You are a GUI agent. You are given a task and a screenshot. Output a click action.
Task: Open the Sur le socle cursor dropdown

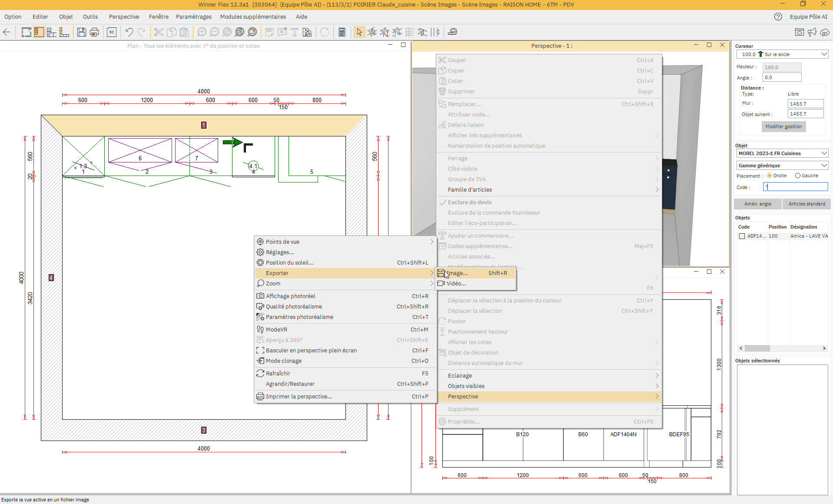click(x=782, y=54)
